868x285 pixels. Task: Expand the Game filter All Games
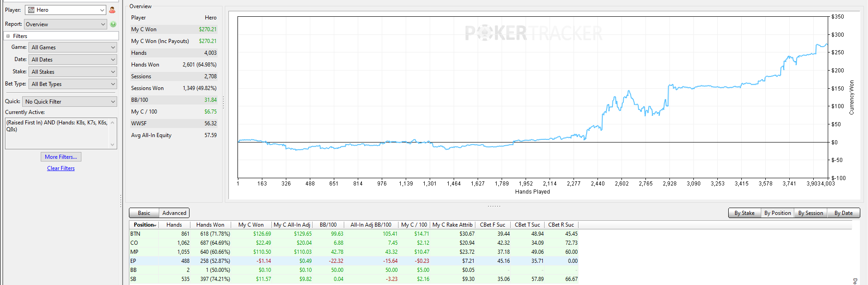73,47
